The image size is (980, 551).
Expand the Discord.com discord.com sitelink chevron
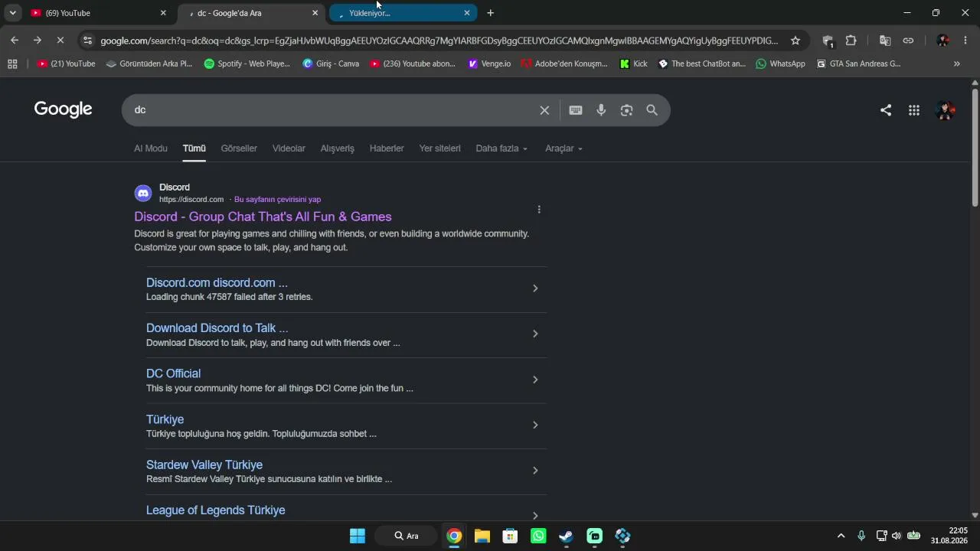[x=535, y=289]
